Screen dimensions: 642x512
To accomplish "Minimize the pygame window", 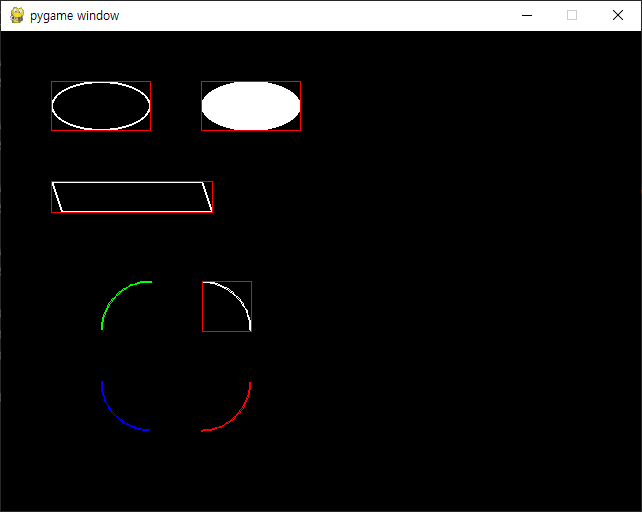I will coord(527,16).
